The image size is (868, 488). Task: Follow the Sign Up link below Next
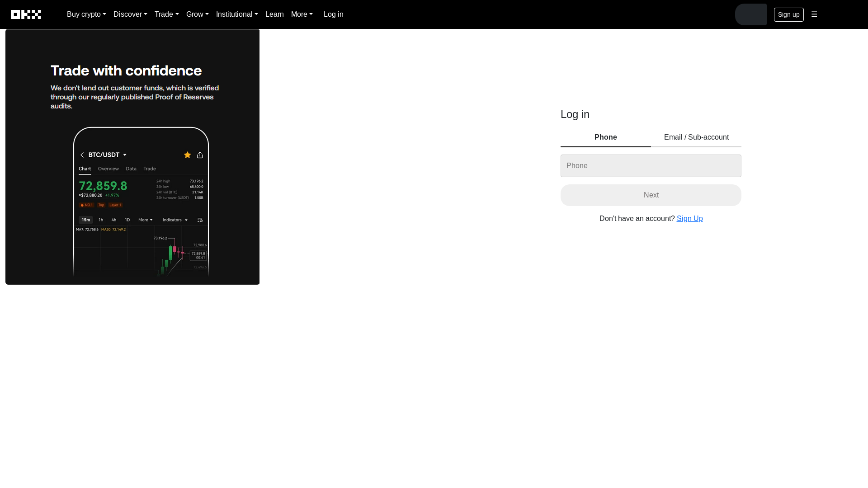click(689, 219)
